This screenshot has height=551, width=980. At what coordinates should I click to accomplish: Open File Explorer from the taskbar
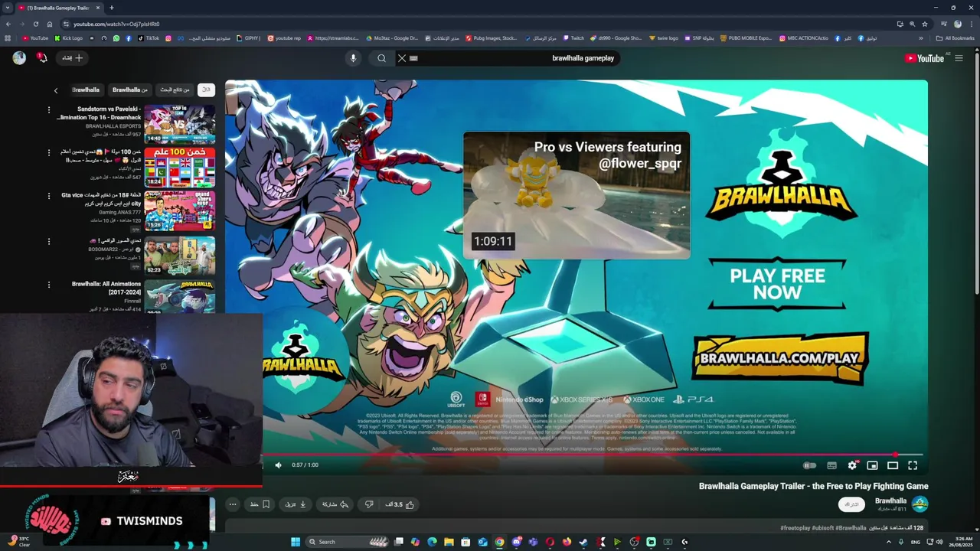pyautogui.click(x=449, y=542)
